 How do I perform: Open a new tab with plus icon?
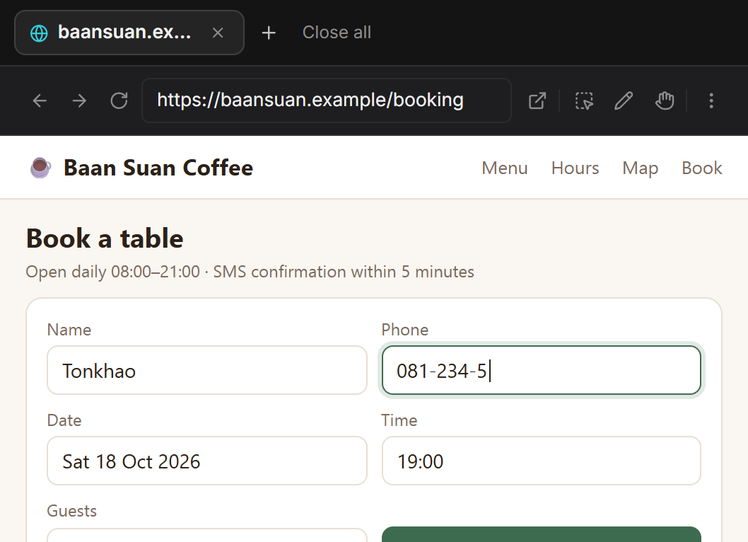click(x=269, y=32)
